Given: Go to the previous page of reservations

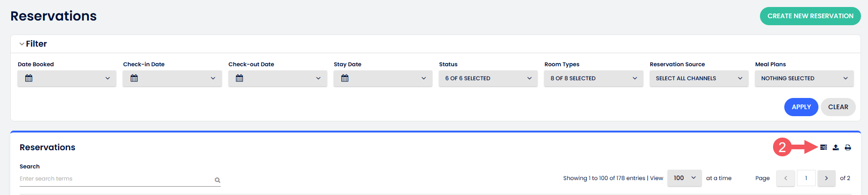Looking at the screenshot, I should pos(785,178).
